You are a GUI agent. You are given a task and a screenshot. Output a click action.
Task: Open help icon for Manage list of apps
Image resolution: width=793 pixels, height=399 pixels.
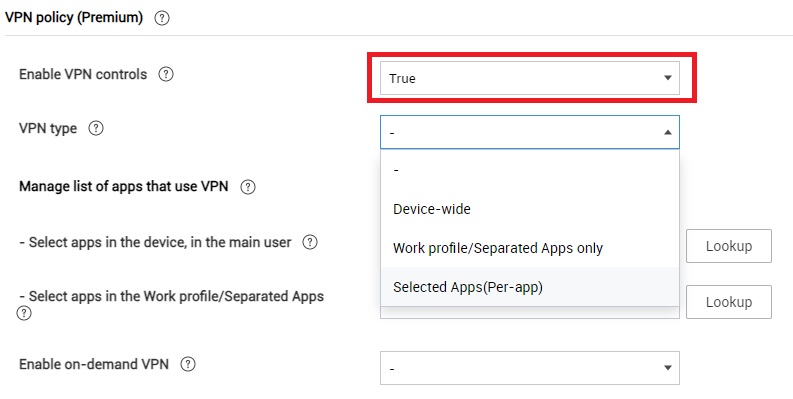click(248, 187)
